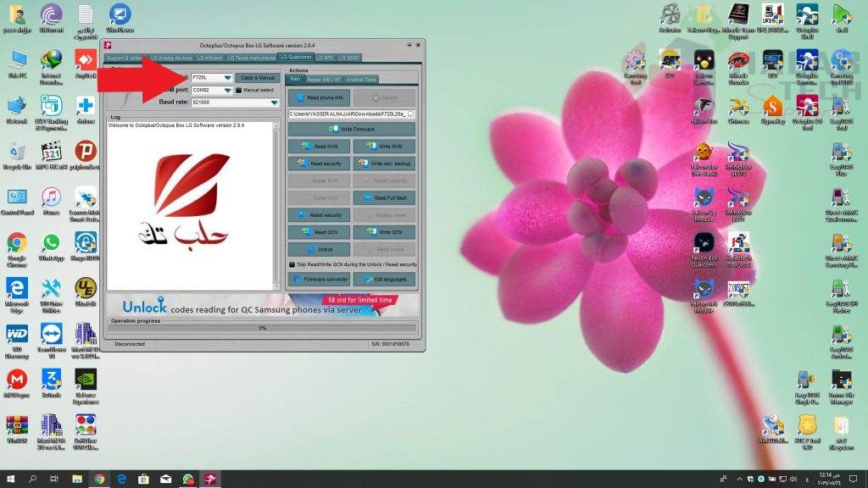Open File Explorer from the taskbar

pyautogui.click(x=77, y=479)
